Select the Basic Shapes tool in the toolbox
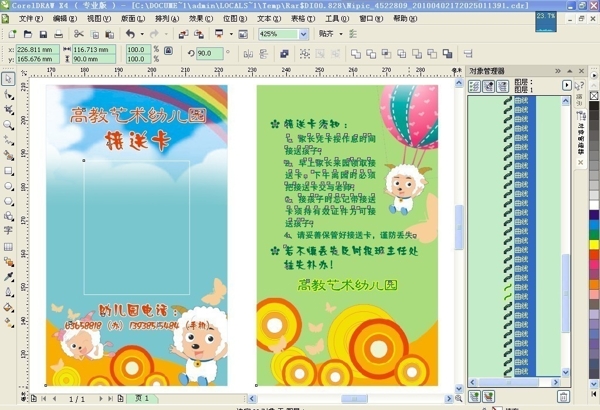 click(x=8, y=216)
